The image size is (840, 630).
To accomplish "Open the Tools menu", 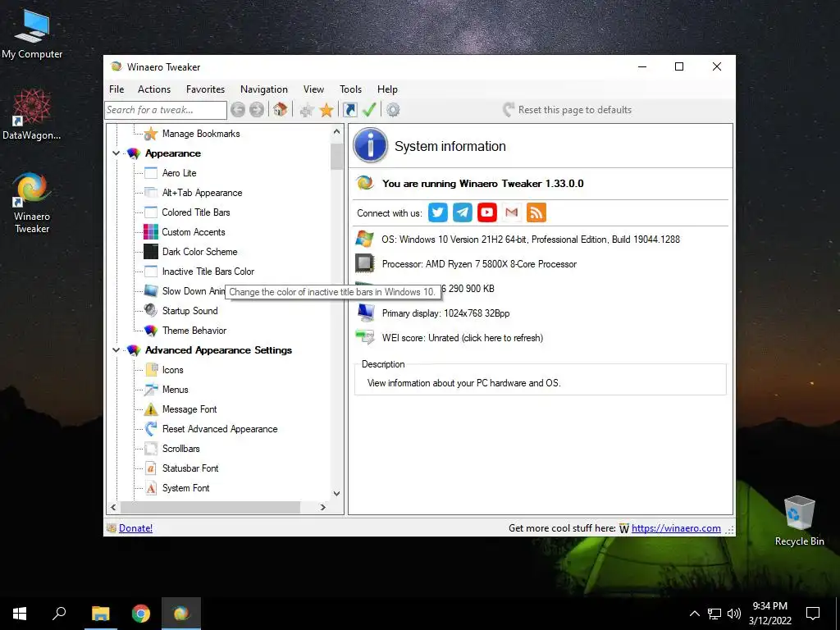I will pyautogui.click(x=350, y=89).
